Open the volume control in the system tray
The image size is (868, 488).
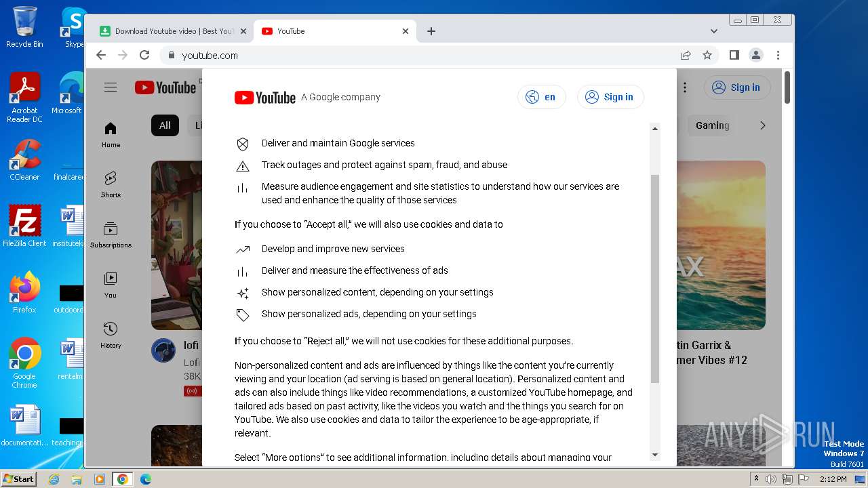pyautogui.click(x=771, y=479)
